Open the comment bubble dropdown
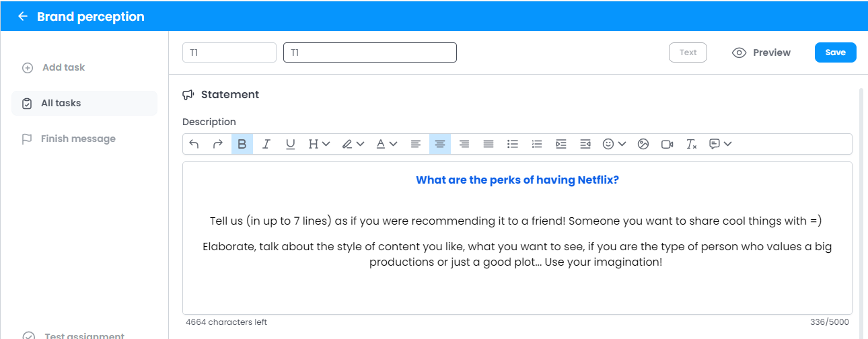The height and width of the screenshot is (339, 868). click(x=721, y=144)
